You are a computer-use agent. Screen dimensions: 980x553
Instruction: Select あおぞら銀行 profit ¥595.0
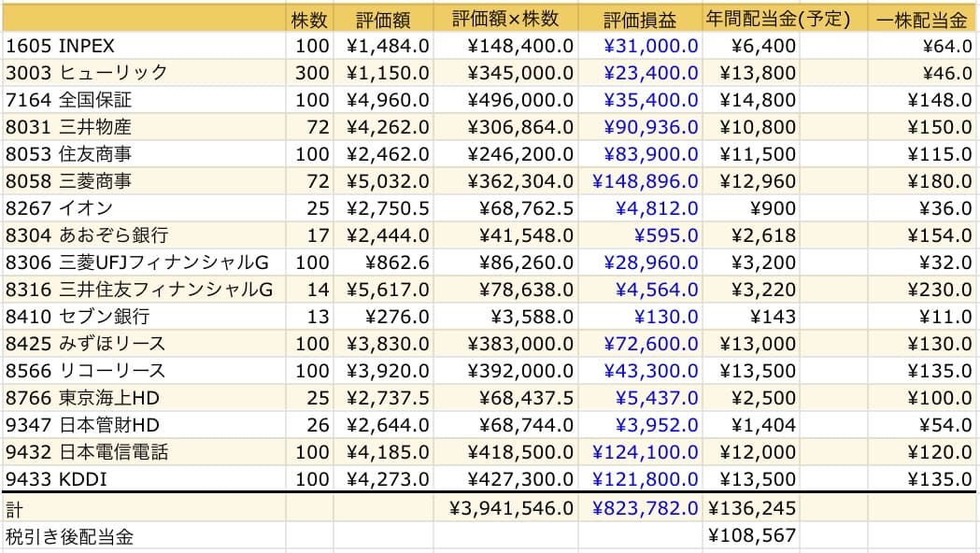click(x=640, y=235)
